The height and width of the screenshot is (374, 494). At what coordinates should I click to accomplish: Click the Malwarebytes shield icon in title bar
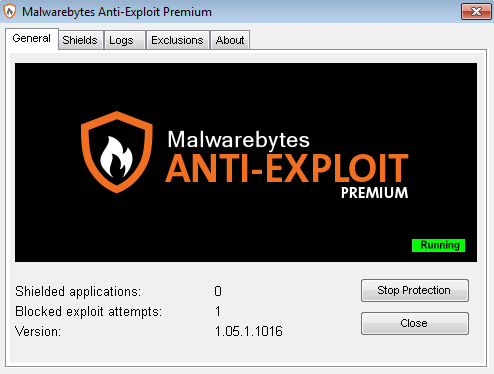point(10,11)
